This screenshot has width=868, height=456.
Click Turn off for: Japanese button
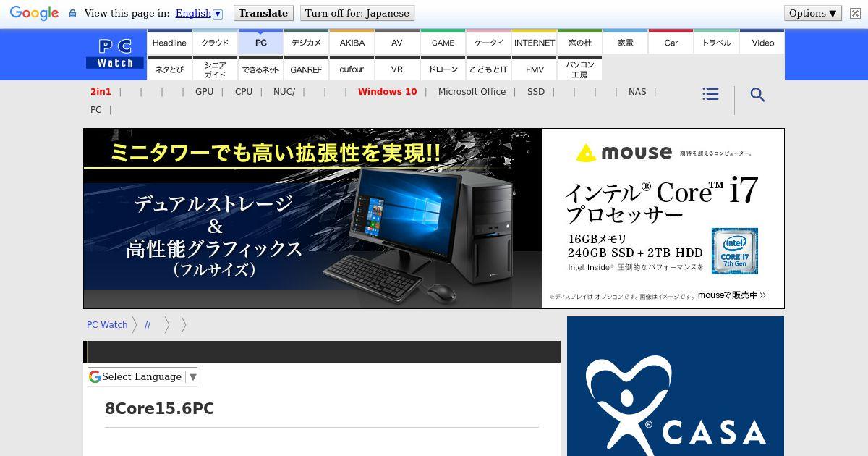pos(357,13)
